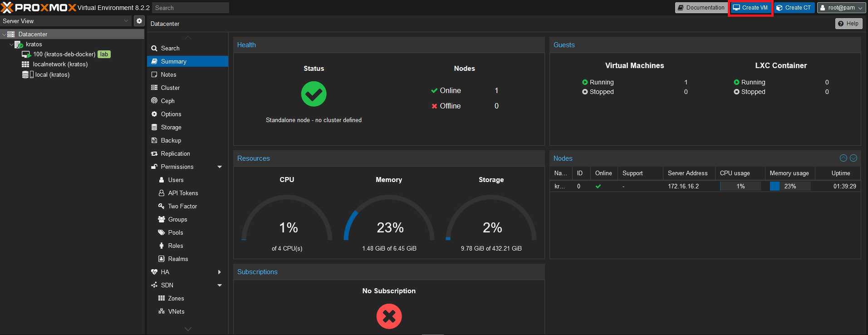868x335 pixels.
Task: Open the HA menu item
Action: (x=187, y=272)
